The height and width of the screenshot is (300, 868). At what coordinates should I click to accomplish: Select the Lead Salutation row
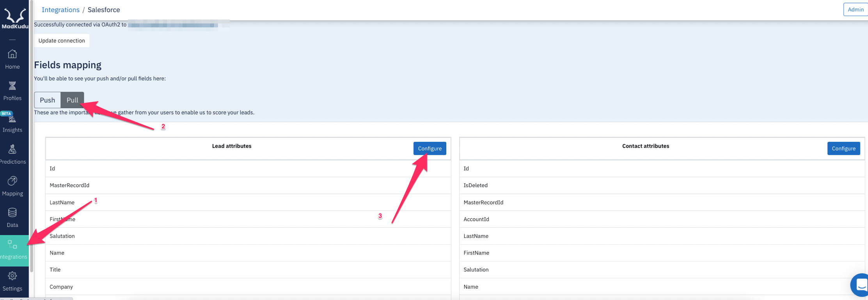pos(248,236)
